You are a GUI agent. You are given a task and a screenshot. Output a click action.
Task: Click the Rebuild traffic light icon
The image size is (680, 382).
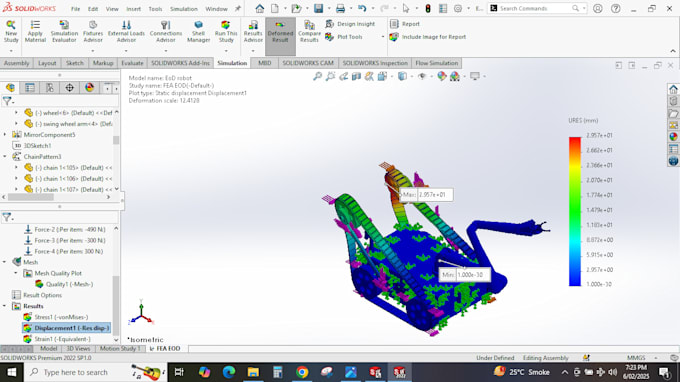tap(428, 8)
